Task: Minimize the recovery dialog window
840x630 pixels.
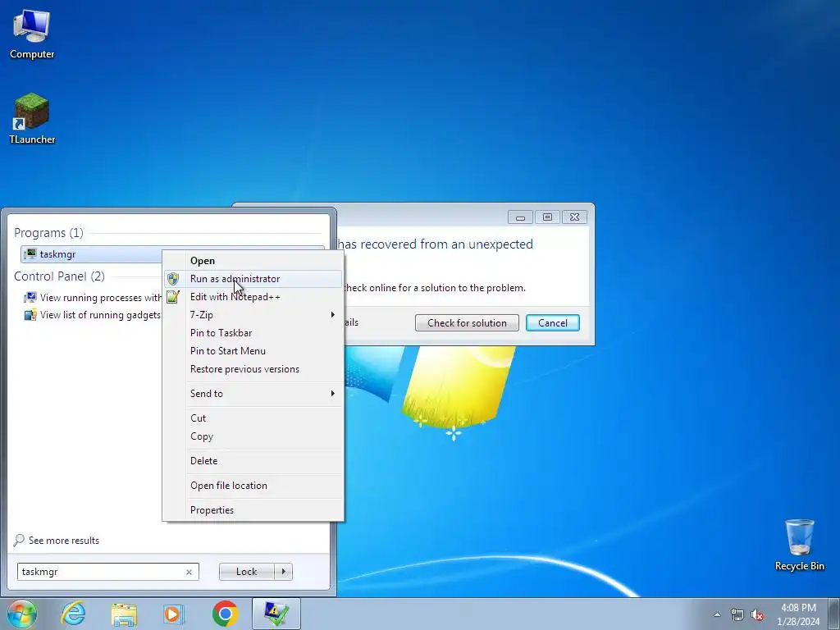Action: [519, 217]
